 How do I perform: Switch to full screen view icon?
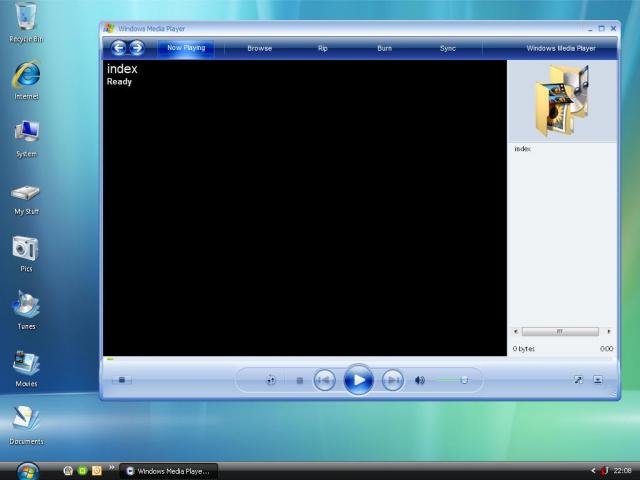(x=578, y=380)
